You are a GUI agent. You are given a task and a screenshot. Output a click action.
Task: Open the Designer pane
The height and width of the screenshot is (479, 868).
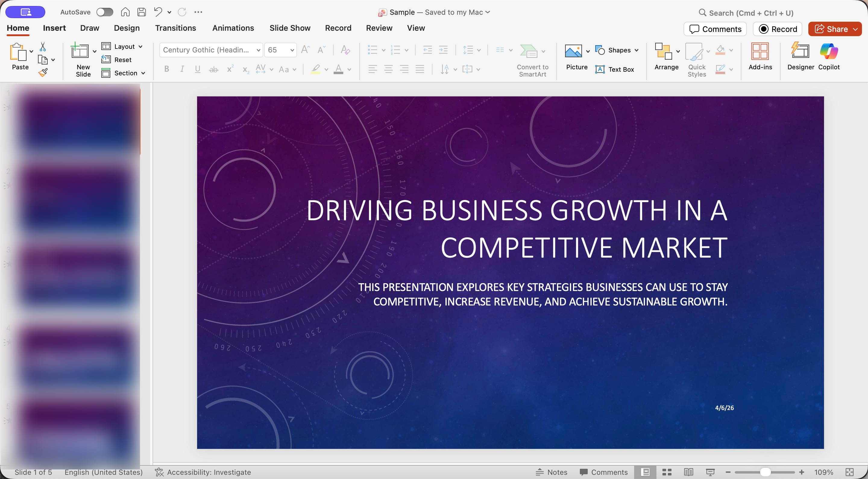point(800,56)
